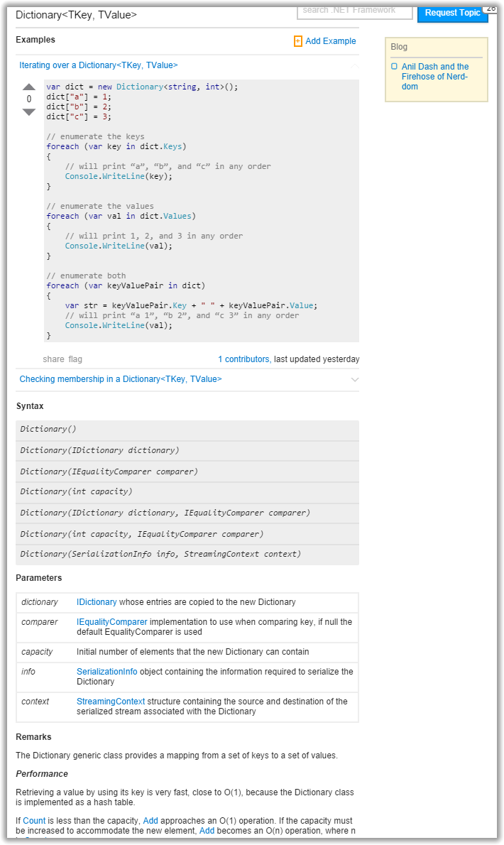Open the SerializationInfo type link
The height and width of the screenshot is (845, 504).
click(106, 672)
